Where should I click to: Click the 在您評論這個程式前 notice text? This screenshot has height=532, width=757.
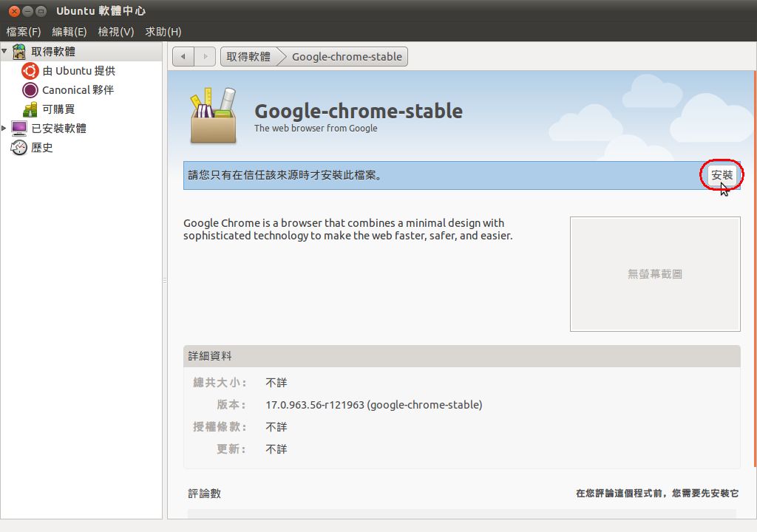(657, 494)
